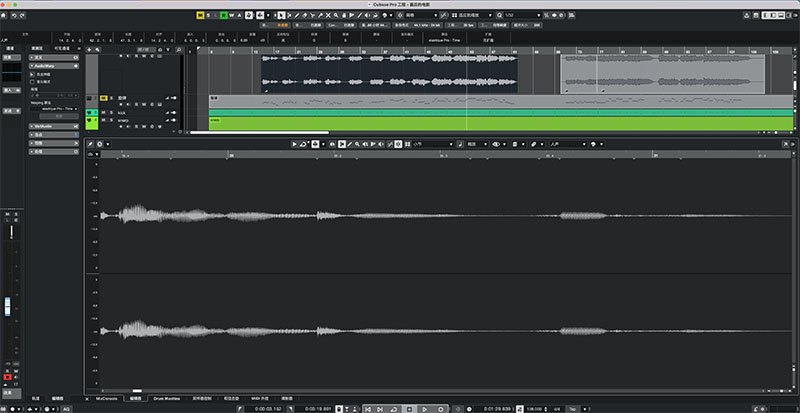Image resolution: width=800 pixels, height=413 pixels.
Task: Select the Mute X tool in project toolbar
Action: pyautogui.click(x=328, y=15)
